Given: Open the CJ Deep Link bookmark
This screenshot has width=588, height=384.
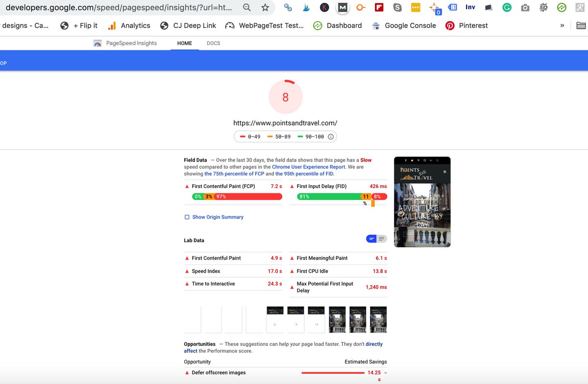Looking at the screenshot, I should pos(189,25).
